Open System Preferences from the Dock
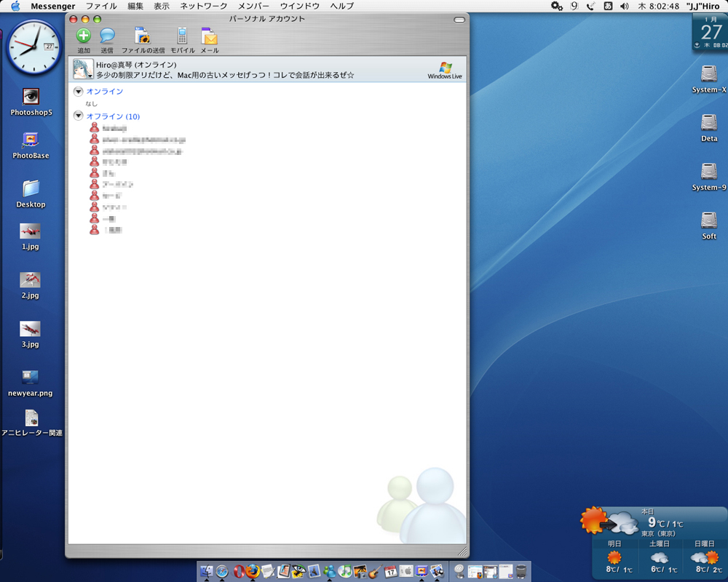This screenshot has height=582, width=728. (406, 571)
